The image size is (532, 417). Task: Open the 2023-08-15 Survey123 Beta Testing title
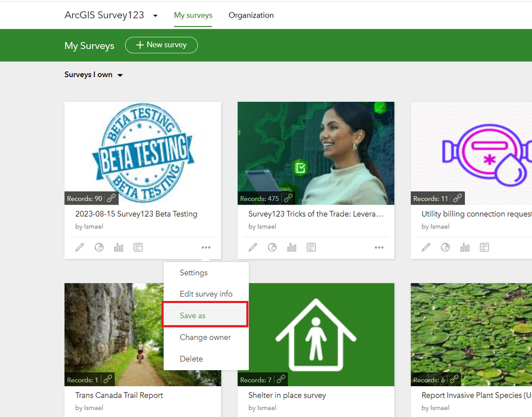pos(136,214)
